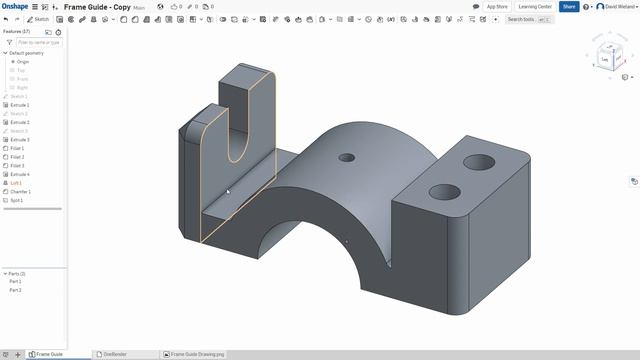Image resolution: width=640 pixels, height=360 pixels.
Task: Open the insert new element icon
Action: point(55,7)
